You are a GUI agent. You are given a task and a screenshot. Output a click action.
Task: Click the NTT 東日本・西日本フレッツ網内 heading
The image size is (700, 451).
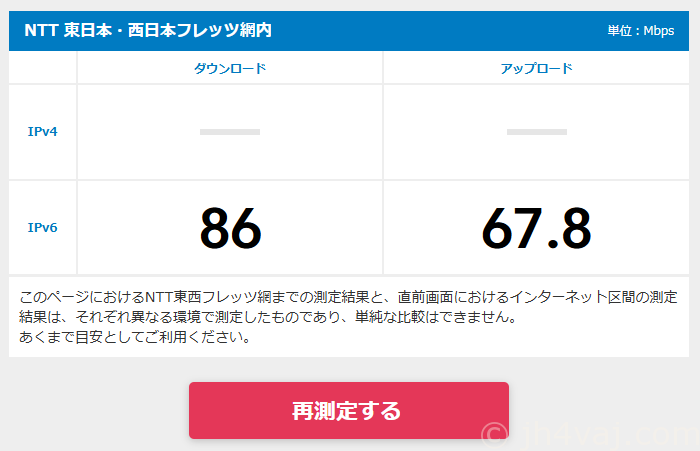coord(148,30)
